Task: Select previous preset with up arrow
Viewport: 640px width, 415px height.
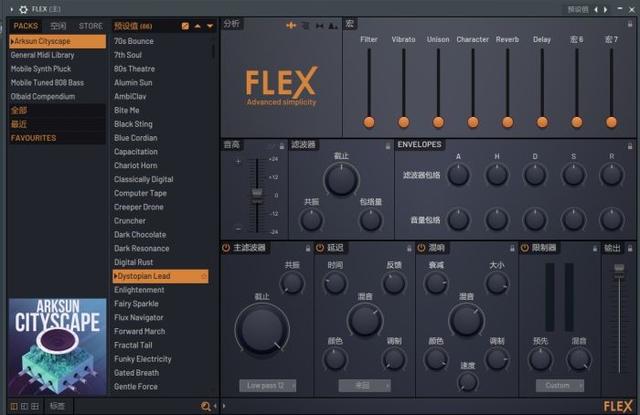Action: tap(198, 26)
